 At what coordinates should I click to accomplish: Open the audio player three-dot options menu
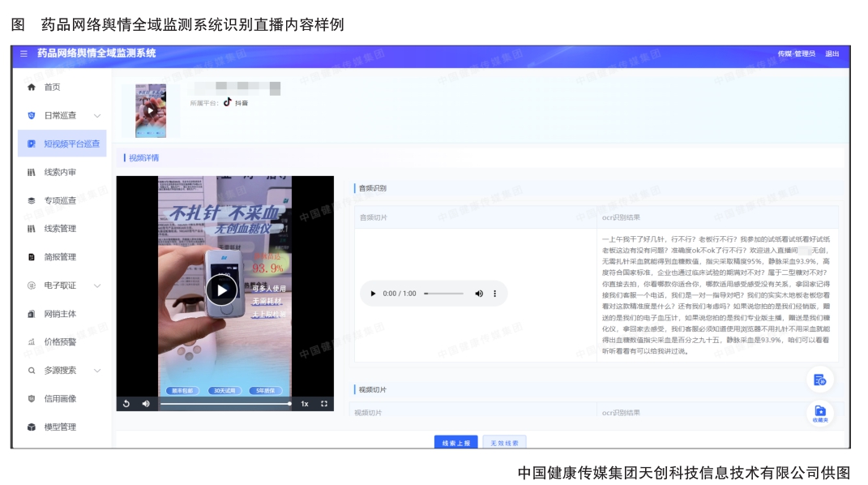[x=495, y=294]
